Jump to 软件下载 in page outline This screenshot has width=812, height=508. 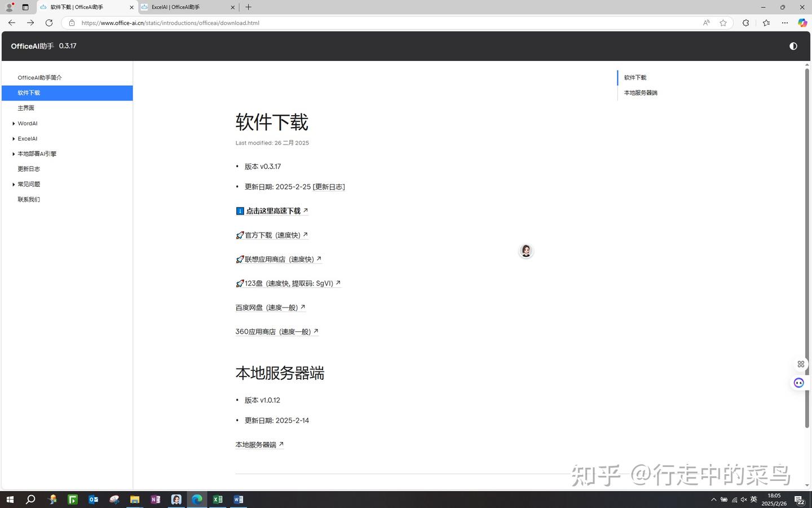[635, 77]
